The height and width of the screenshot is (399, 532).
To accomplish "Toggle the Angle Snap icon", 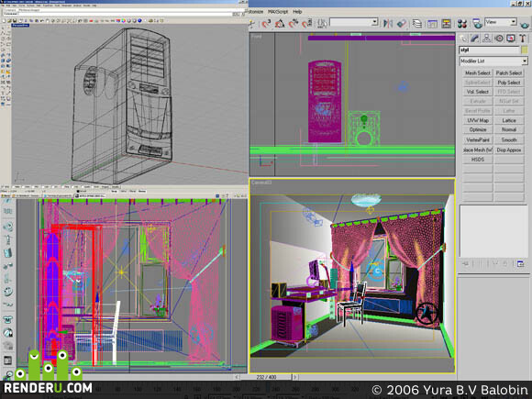I will 280,23.
